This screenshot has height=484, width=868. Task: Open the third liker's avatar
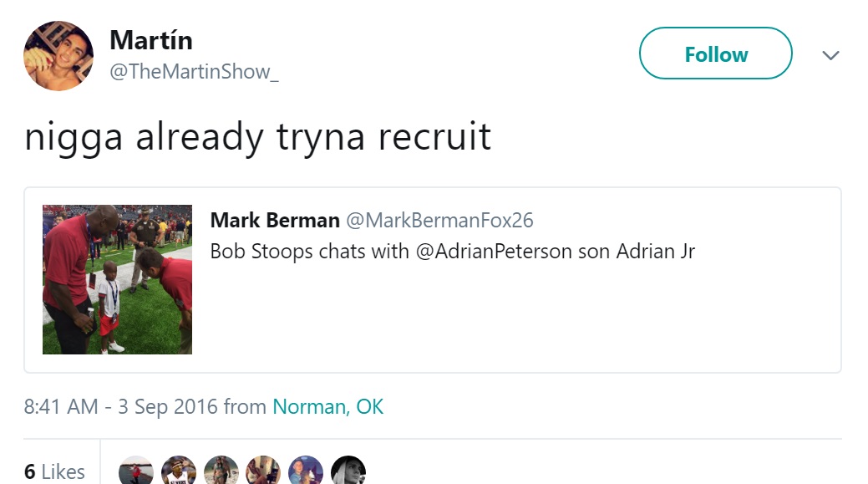221,471
